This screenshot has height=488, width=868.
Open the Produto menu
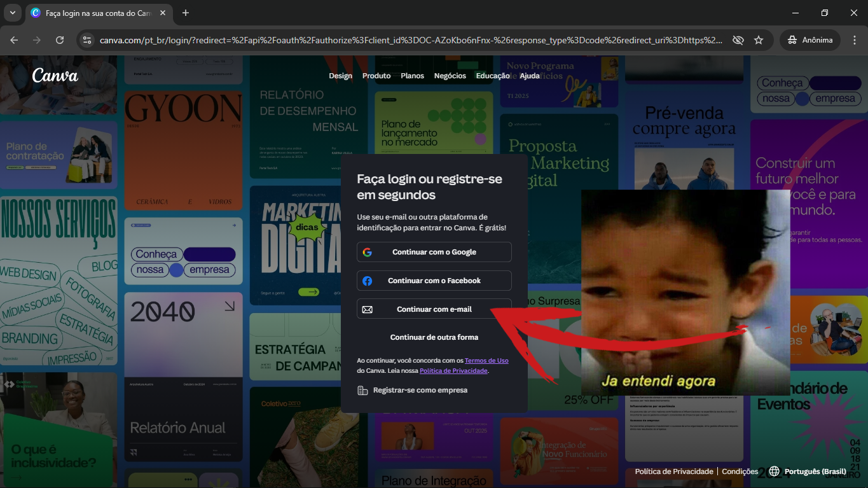pyautogui.click(x=376, y=76)
